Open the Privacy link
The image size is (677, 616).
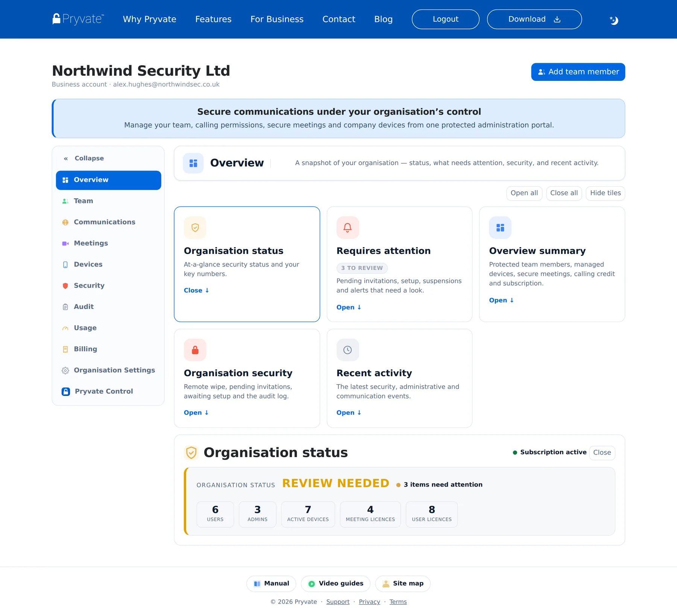369,602
